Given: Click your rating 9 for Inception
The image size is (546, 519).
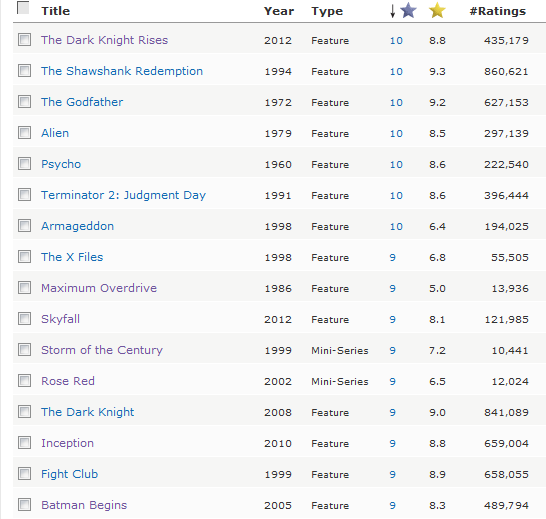Looking at the screenshot, I should pyautogui.click(x=392, y=443).
